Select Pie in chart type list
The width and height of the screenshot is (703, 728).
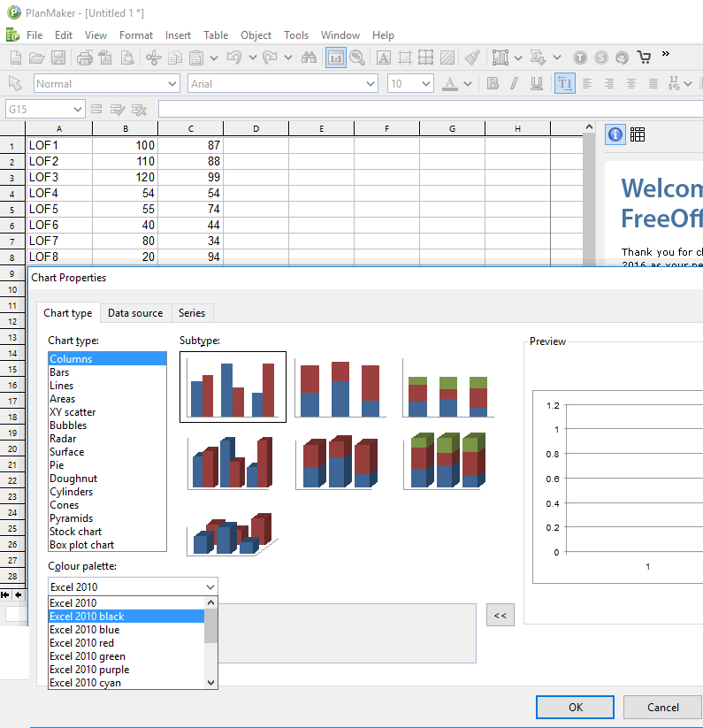click(107, 465)
